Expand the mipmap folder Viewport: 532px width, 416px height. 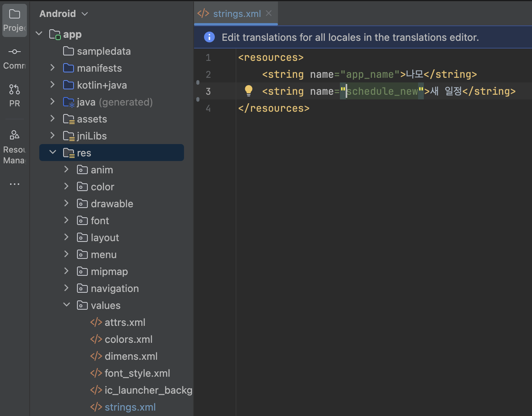tap(67, 271)
